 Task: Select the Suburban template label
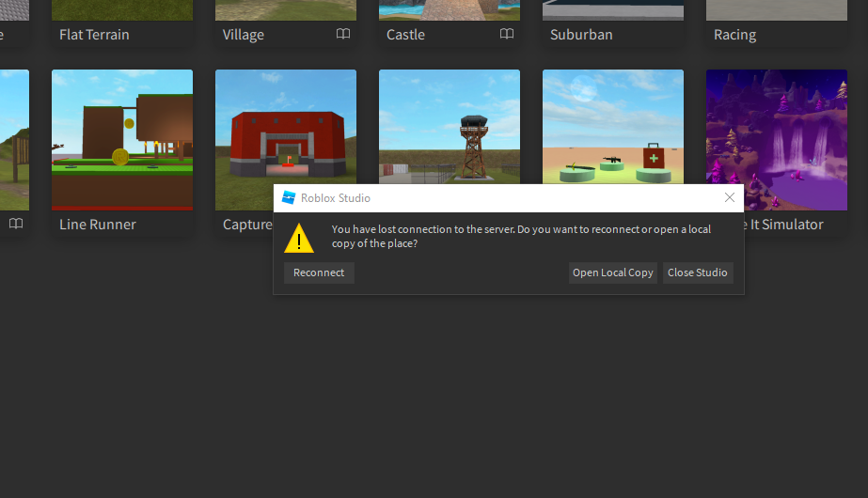point(581,35)
